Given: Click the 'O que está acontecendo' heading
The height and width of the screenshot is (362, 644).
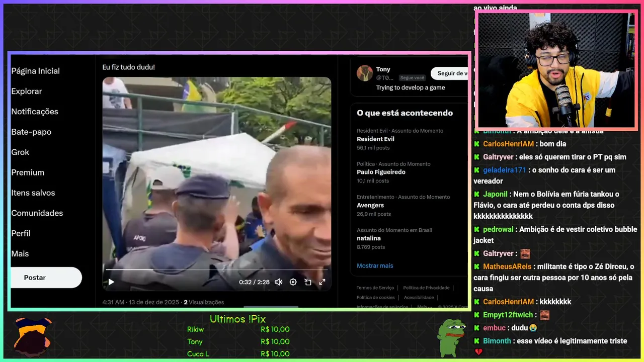Looking at the screenshot, I should click(x=405, y=113).
